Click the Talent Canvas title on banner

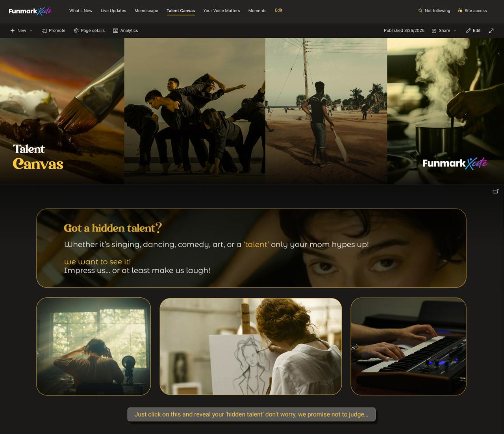pos(38,157)
